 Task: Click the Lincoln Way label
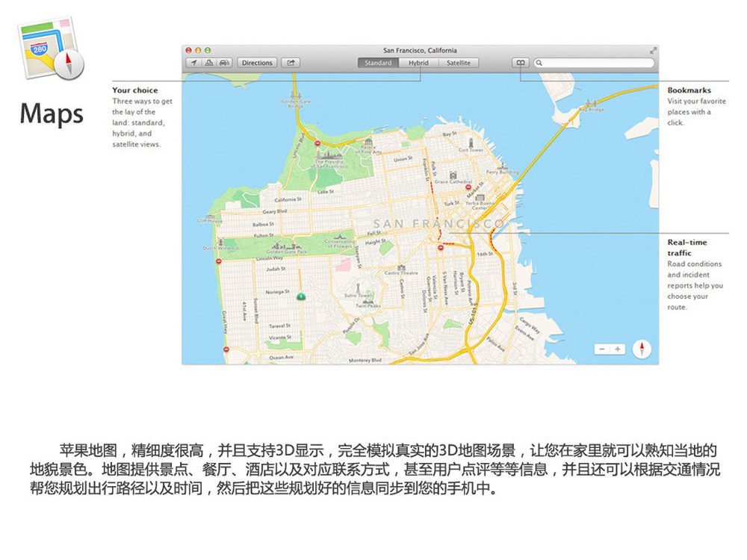[270, 258]
